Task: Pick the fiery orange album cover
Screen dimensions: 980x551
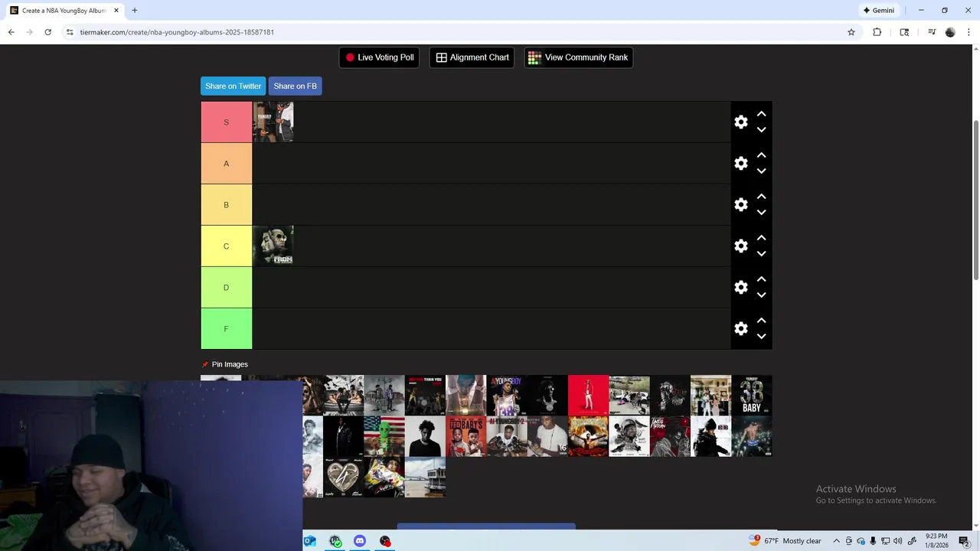Action: point(588,436)
